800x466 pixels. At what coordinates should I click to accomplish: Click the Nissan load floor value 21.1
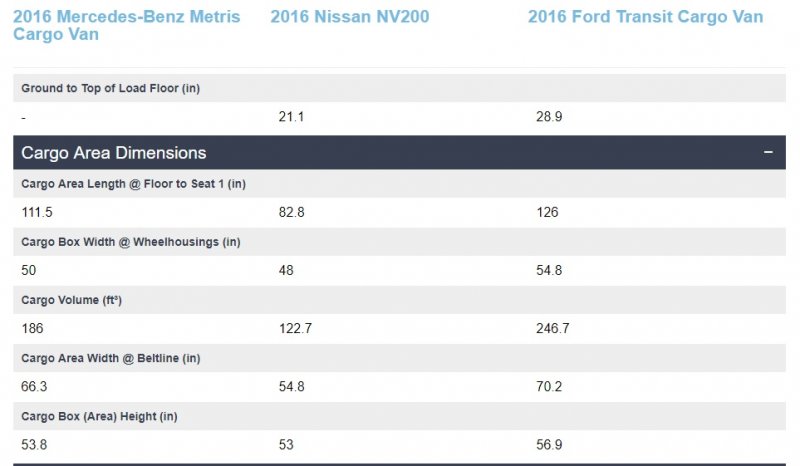point(291,117)
